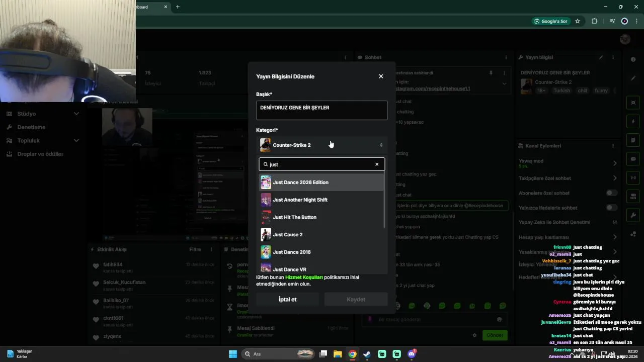The height and width of the screenshot is (362, 644).
Task: Click the chat message input box
Action: 435,319
